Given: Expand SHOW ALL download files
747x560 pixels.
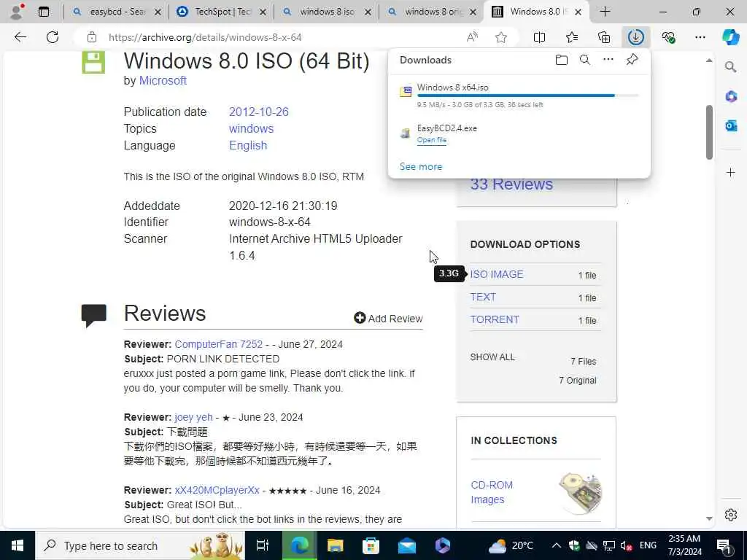Looking at the screenshot, I should pyautogui.click(x=492, y=357).
